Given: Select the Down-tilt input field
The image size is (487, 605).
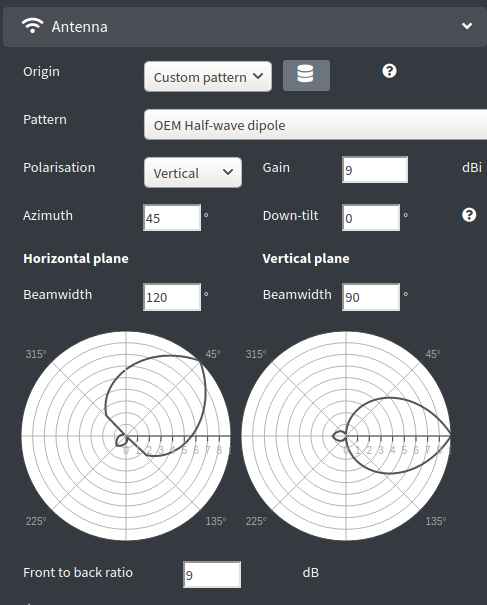Looking at the screenshot, I should coord(371,218).
